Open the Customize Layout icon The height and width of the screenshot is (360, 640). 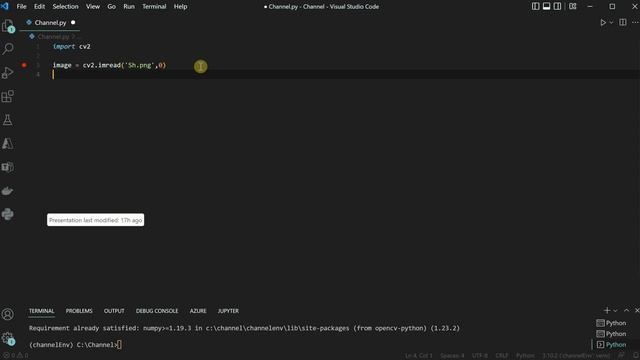[573, 7]
